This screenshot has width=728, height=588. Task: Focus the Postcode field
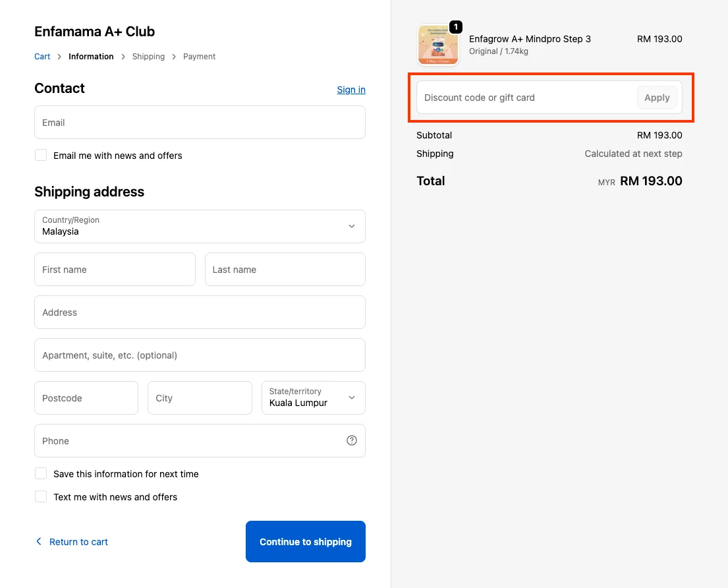click(86, 397)
